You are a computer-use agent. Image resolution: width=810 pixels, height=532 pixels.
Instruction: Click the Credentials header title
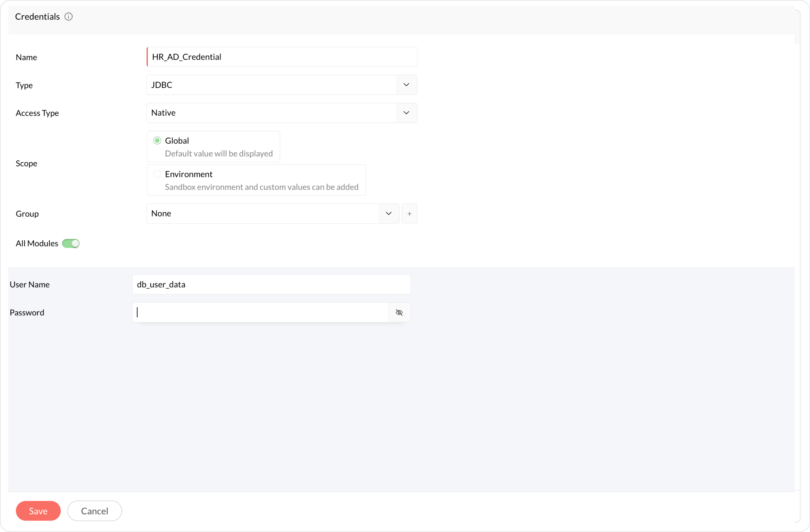(37, 17)
